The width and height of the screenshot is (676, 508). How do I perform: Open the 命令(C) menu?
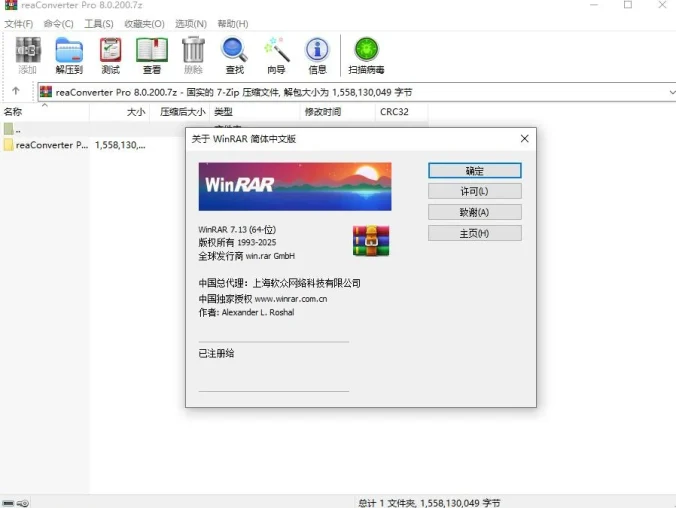(x=59, y=24)
